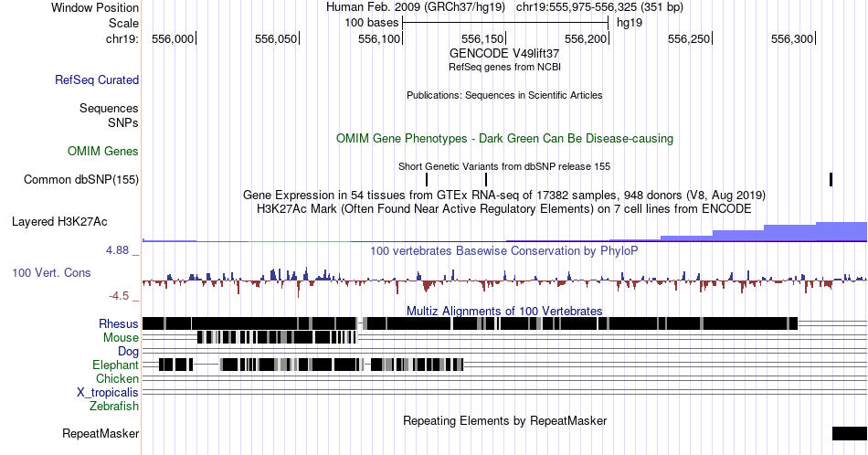Click the Mouse alignment block
Screen dimensions: 868x455
click(277, 337)
